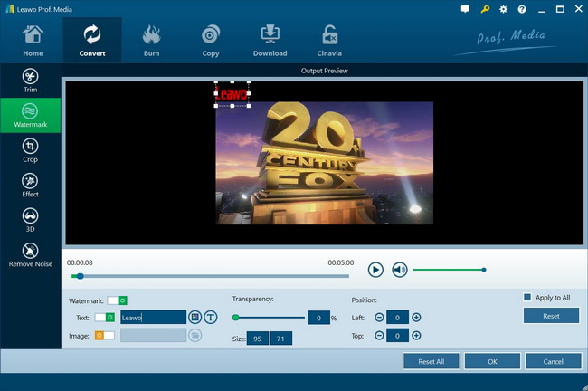Image resolution: width=588 pixels, height=391 pixels.
Task: Open the Download tab
Action: 270,40
